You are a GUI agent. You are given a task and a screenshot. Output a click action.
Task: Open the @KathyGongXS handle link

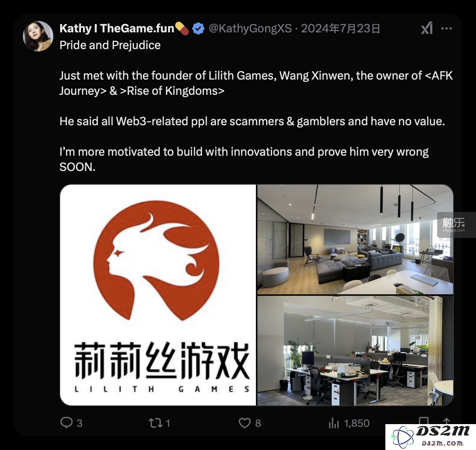click(250, 28)
